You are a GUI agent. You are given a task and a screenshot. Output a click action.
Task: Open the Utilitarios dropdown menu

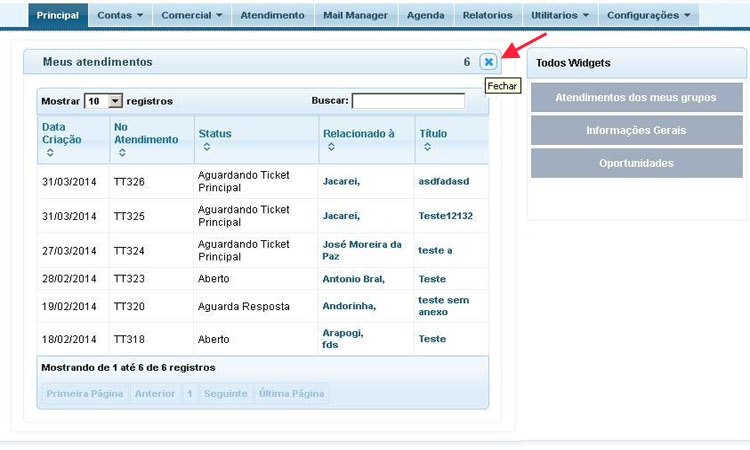pyautogui.click(x=560, y=15)
